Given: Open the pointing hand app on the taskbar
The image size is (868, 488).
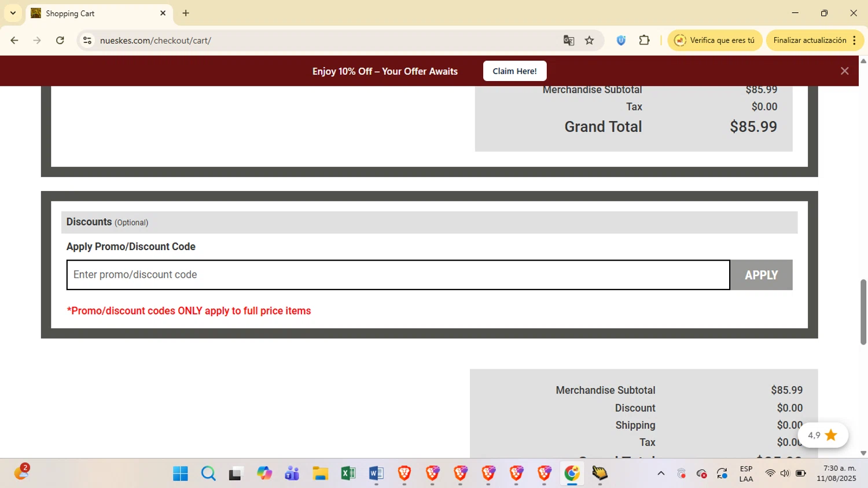Looking at the screenshot, I should click(x=599, y=474).
